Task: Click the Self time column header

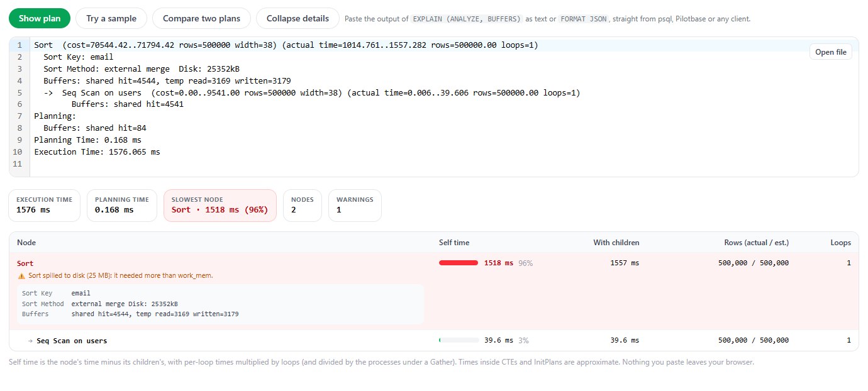Action: click(x=454, y=243)
